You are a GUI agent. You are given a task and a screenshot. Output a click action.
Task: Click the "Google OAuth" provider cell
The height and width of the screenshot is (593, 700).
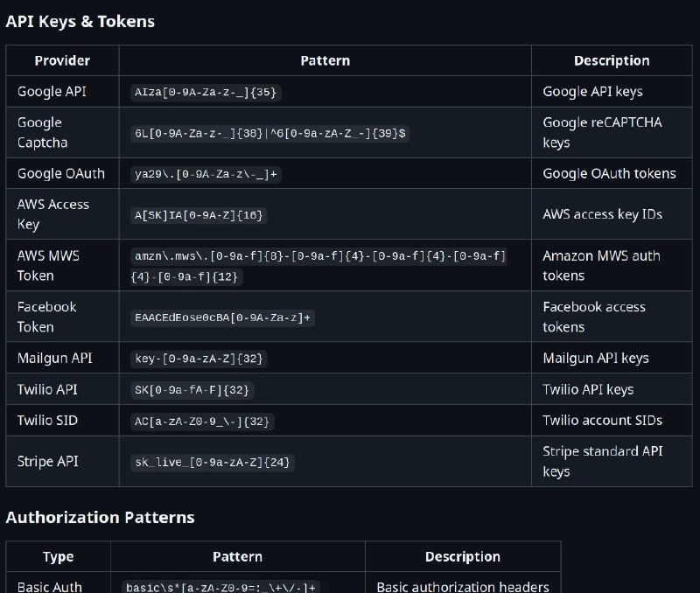(x=61, y=173)
